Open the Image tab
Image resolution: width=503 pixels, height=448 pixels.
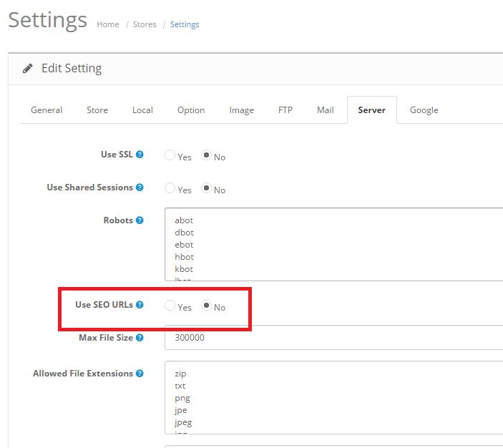point(242,110)
